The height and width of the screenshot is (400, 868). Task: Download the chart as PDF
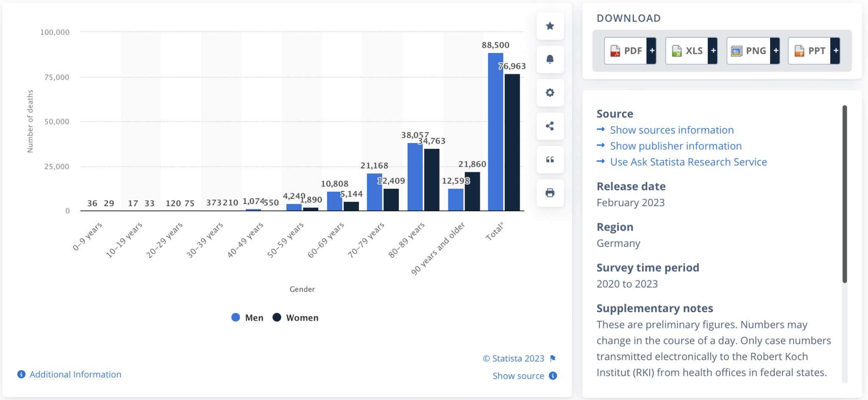coord(626,51)
